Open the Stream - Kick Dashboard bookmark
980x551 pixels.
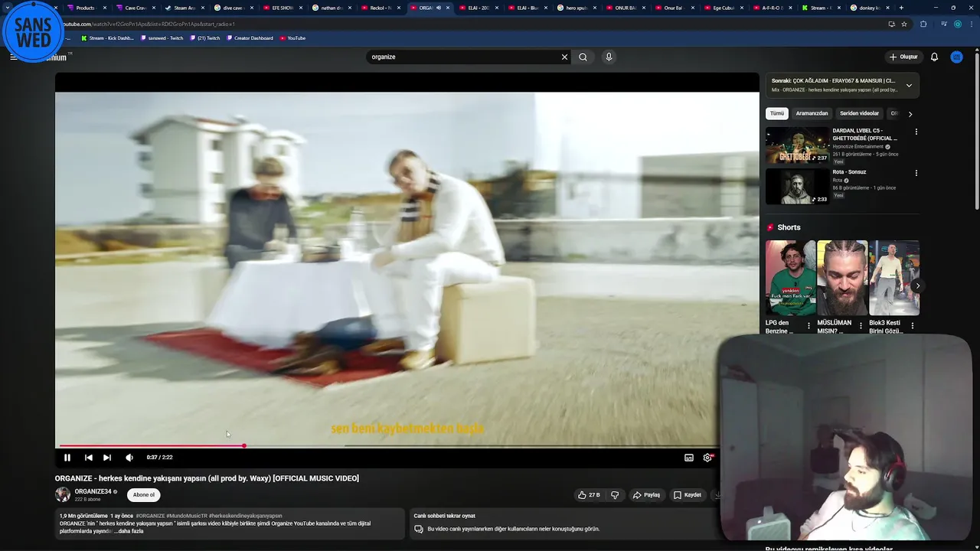107,38
